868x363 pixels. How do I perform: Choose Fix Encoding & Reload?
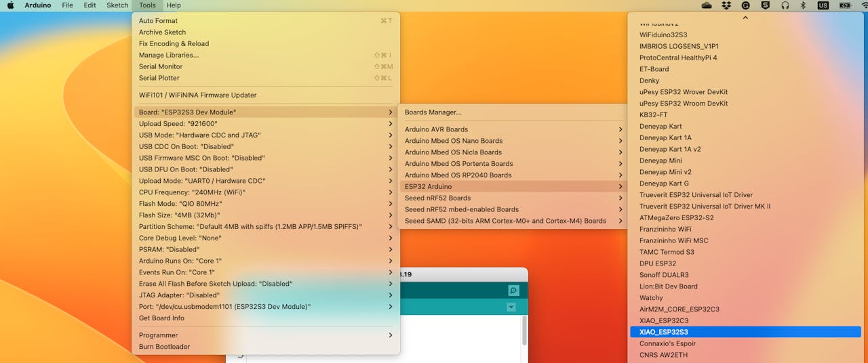pos(266,44)
